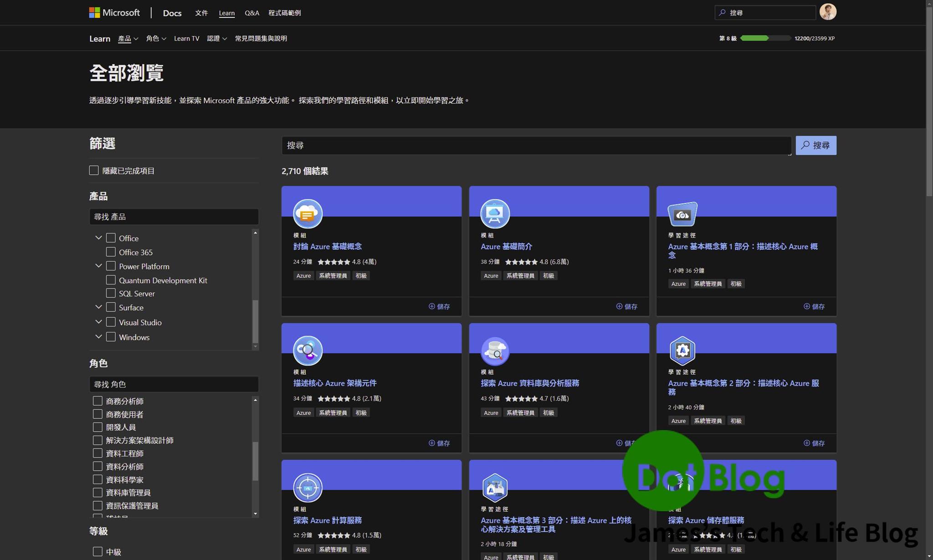Click the 描述核心 Azure 架構元件 magnifier icon
This screenshot has width=933, height=560.
coord(308,351)
